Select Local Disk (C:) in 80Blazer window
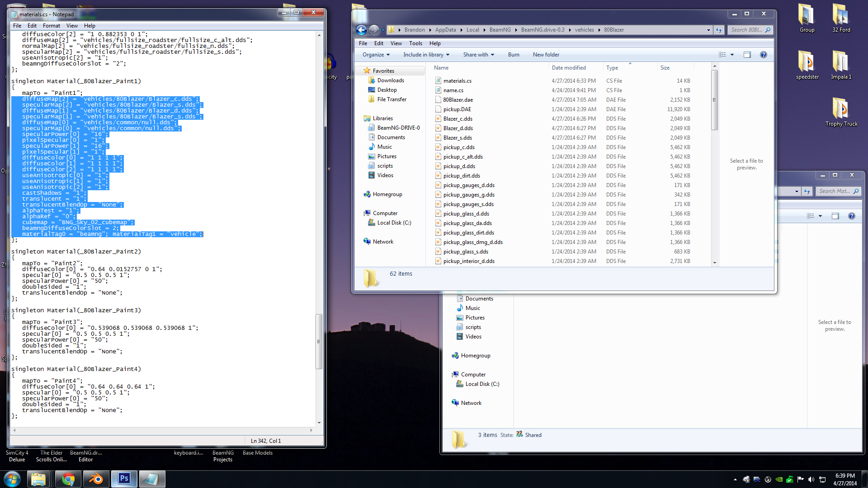 (394, 223)
